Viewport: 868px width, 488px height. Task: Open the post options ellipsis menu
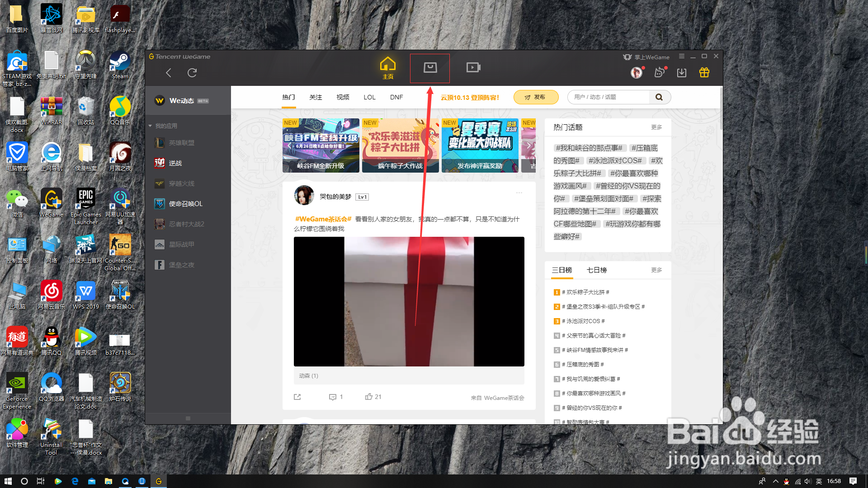[519, 192]
